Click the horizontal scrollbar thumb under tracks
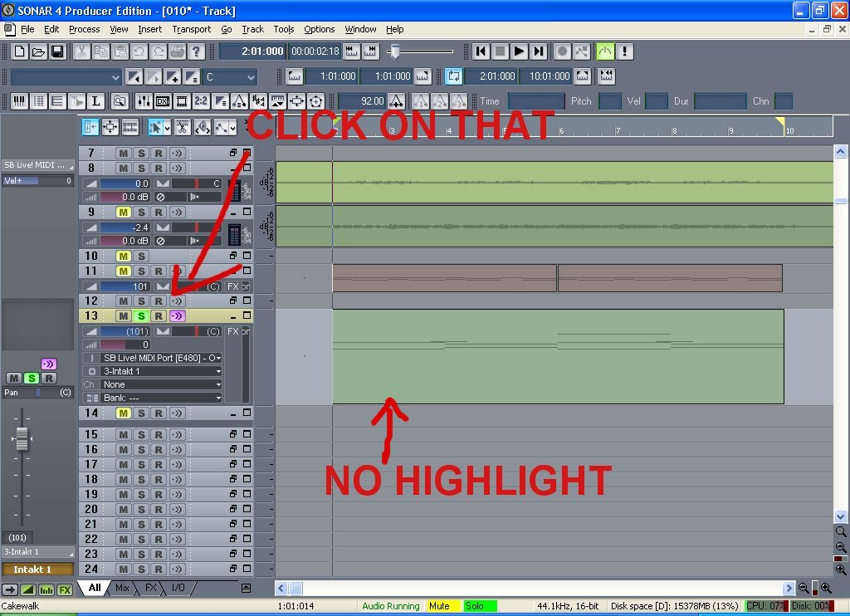 (x=296, y=588)
